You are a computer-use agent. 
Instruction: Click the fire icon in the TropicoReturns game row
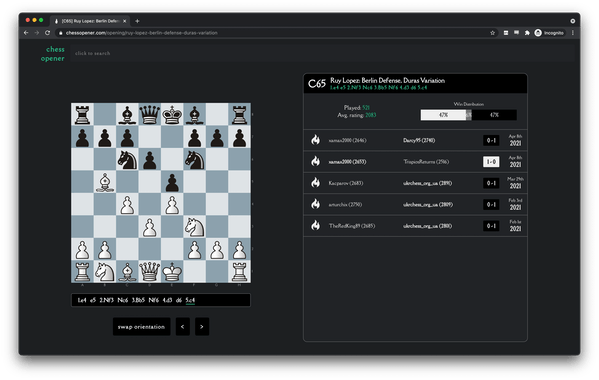point(315,162)
